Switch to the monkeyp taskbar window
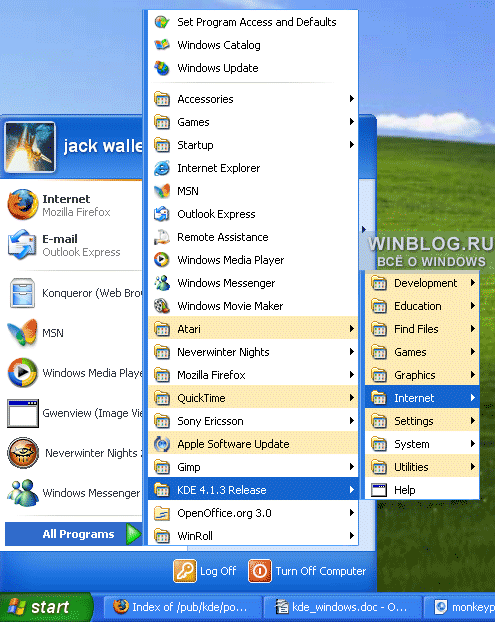Viewport: 495px width, 622px height. pos(459,607)
